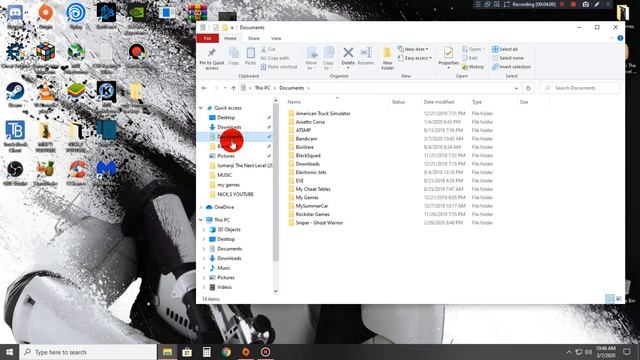Switch to large icons view button

pyautogui.click(x=619, y=299)
